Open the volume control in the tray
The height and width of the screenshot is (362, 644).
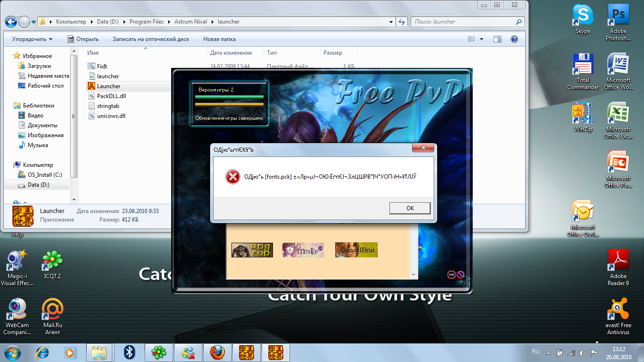pos(582,353)
